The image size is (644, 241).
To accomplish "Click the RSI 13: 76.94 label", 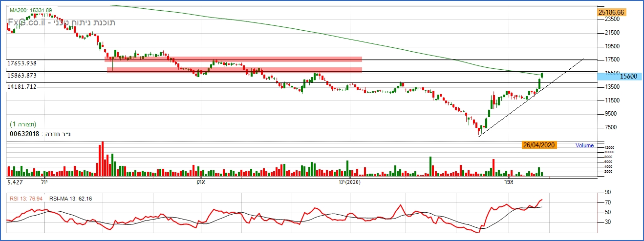I will 26,199.
